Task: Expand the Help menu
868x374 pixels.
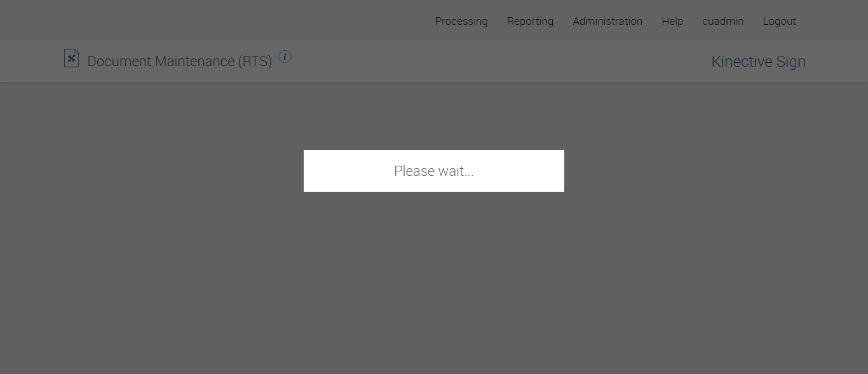Action: [x=672, y=21]
